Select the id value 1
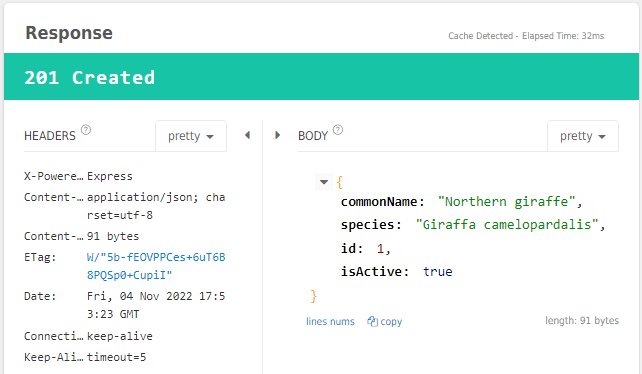 click(380, 248)
